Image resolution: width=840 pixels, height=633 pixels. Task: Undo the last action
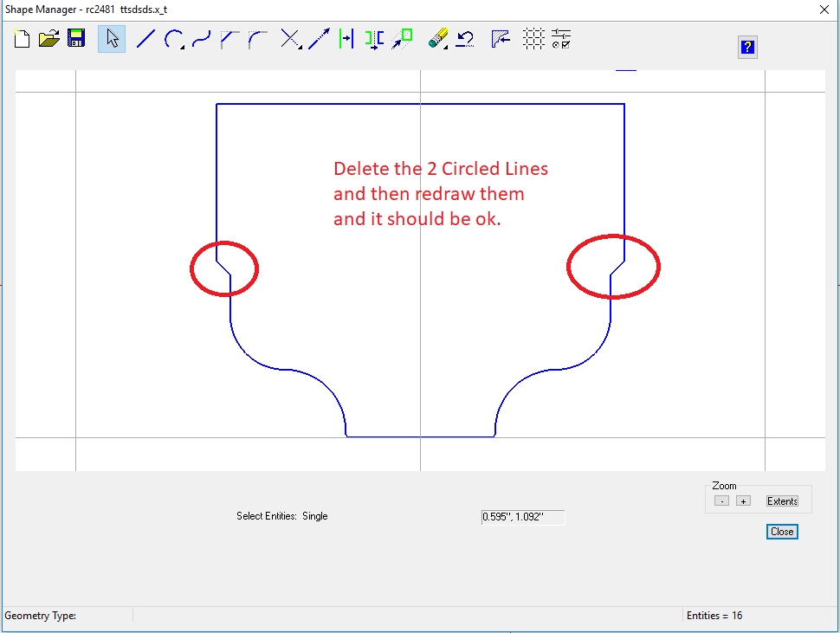click(x=466, y=39)
